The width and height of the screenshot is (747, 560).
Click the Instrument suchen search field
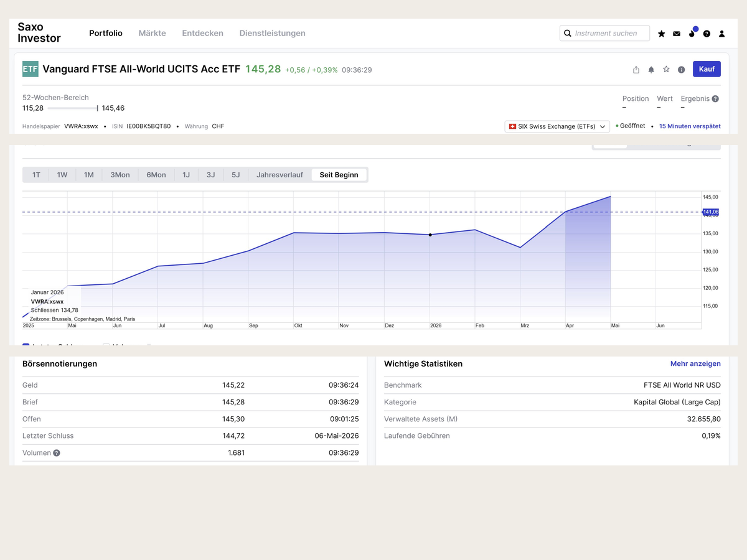coord(604,33)
